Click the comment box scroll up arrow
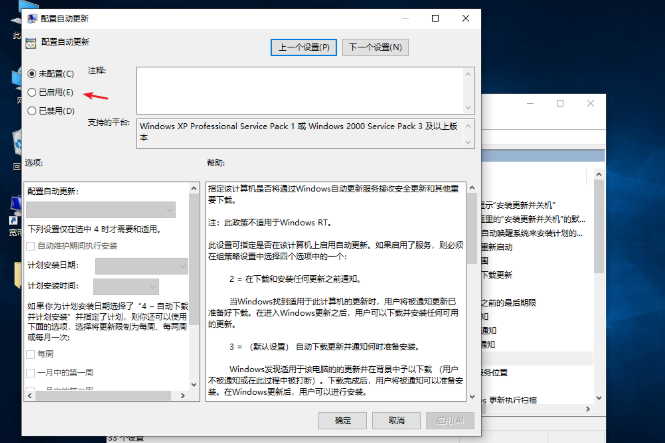 click(468, 74)
